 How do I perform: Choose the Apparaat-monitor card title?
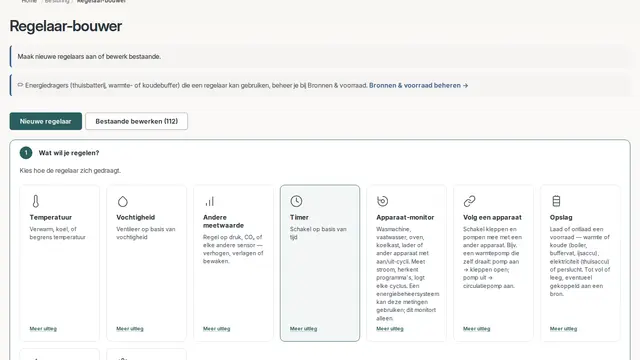[405, 218]
